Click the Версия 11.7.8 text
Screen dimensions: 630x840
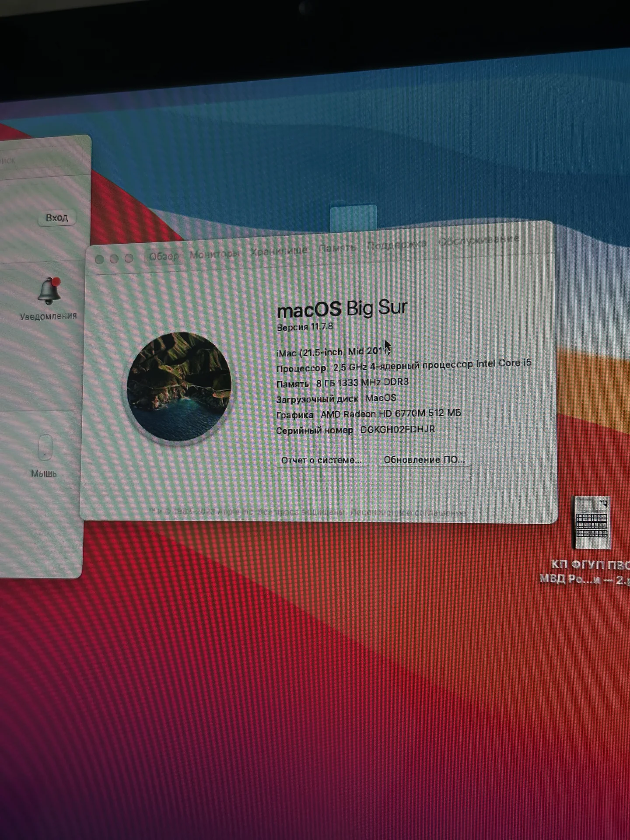pos(305,327)
